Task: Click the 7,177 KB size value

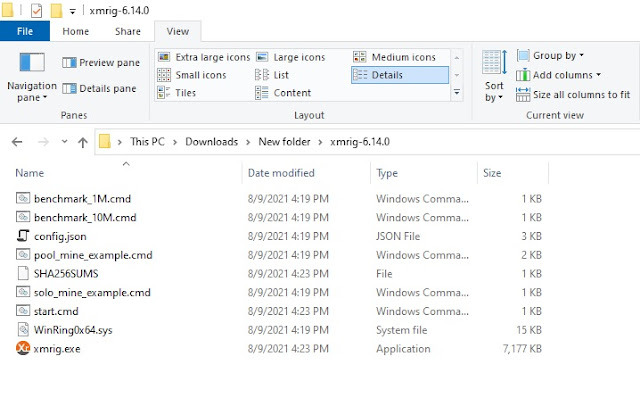Action: 522,349
